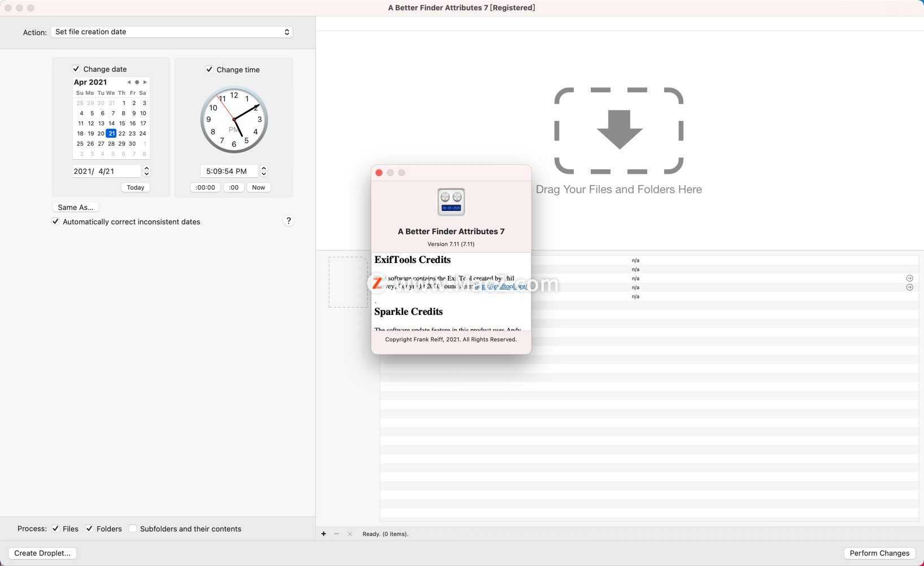Click the upper circled arrow icon in list

[x=910, y=278]
